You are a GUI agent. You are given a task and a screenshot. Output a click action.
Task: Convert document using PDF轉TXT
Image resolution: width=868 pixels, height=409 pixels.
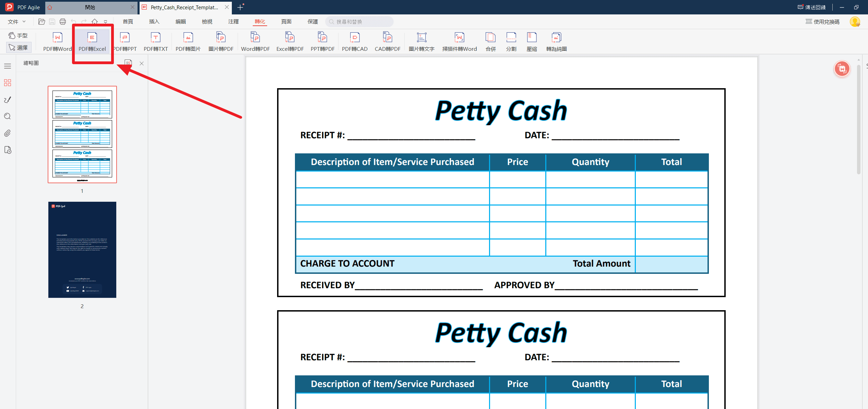point(156,42)
